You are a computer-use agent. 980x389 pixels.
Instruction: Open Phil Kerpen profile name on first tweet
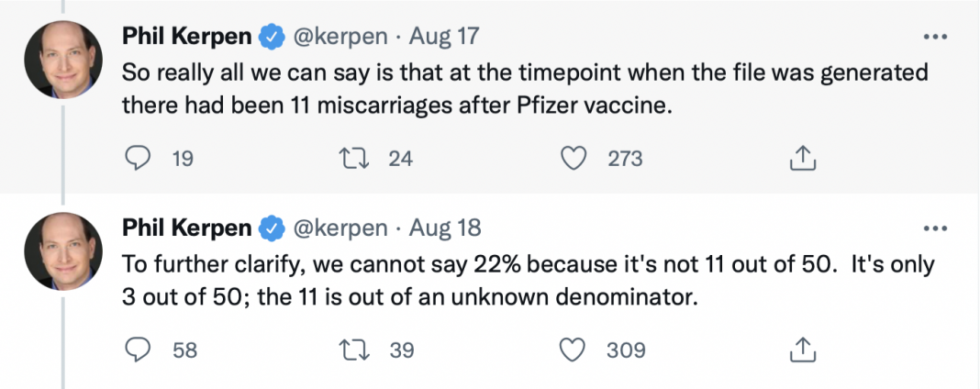tap(186, 37)
